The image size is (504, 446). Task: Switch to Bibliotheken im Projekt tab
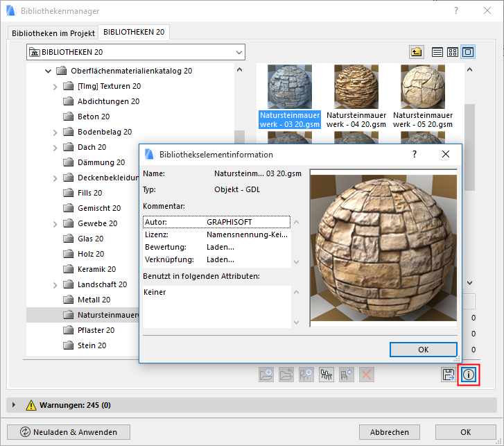point(52,32)
